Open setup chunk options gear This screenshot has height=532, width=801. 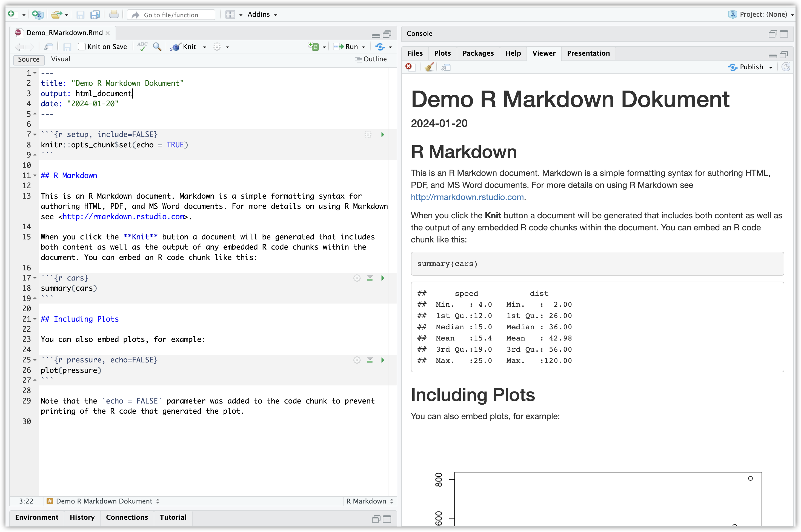point(368,135)
